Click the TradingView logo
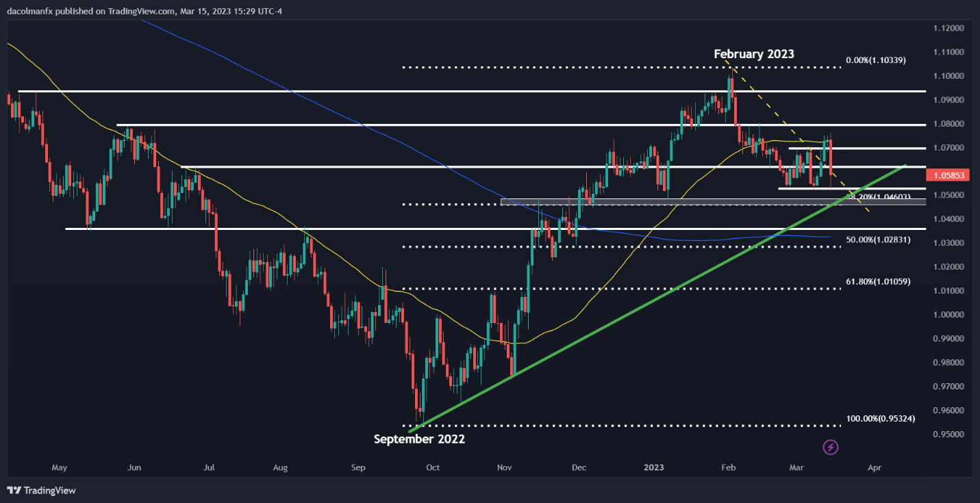The width and height of the screenshot is (980, 503). pos(41,490)
